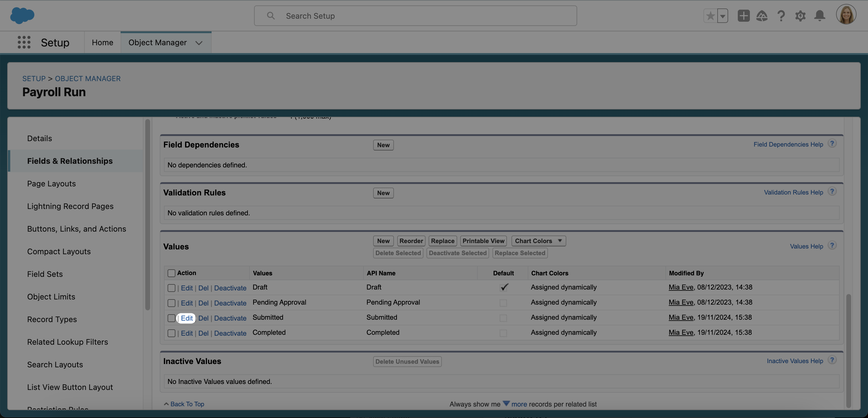This screenshot has height=418, width=868.
Task: Select all values via Action header checkbox
Action: click(x=171, y=273)
